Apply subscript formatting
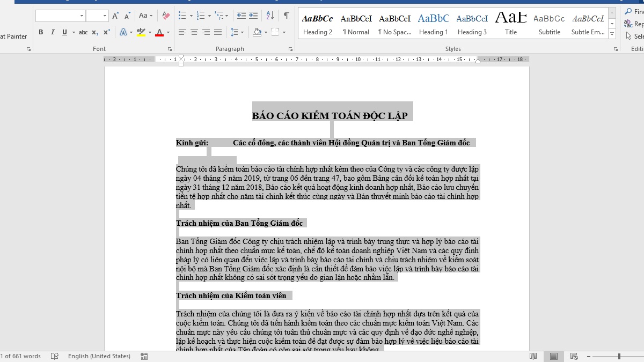644x362 pixels. tap(95, 32)
